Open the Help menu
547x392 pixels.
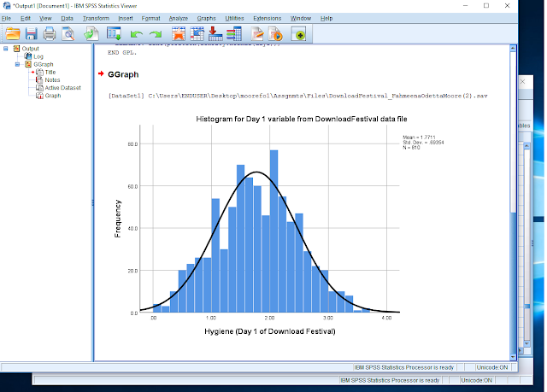(x=326, y=19)
